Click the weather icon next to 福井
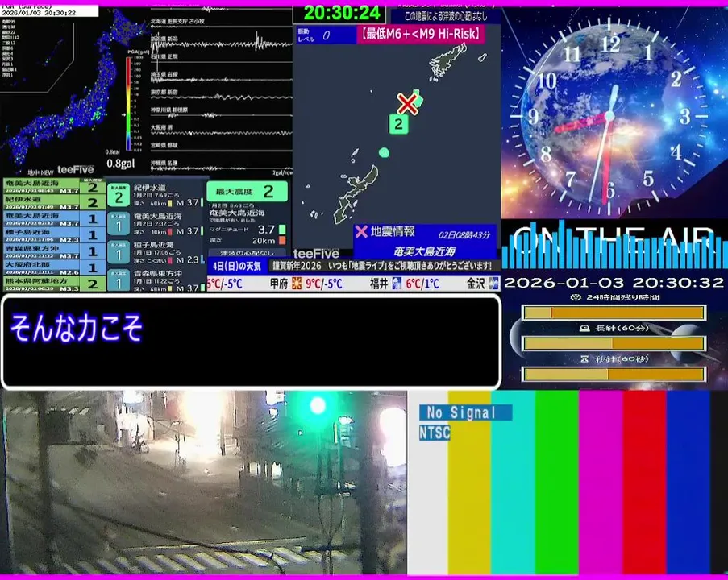The width and height of the screenshot is (728, 580). click(397, 283)
